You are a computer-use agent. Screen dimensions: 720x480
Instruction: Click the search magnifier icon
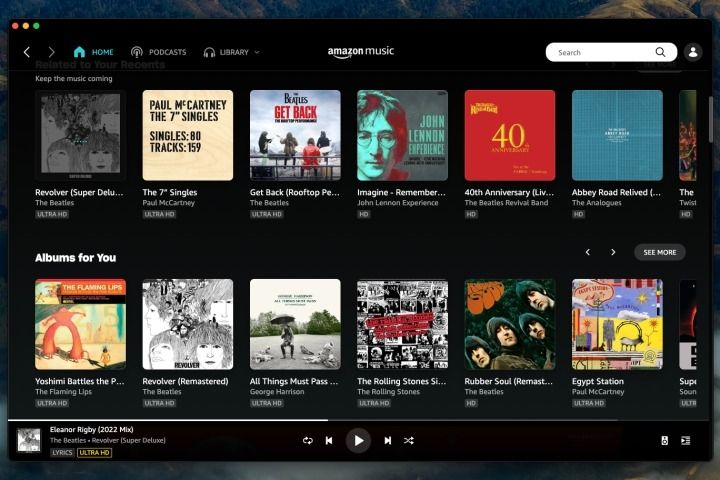(660, 52)
